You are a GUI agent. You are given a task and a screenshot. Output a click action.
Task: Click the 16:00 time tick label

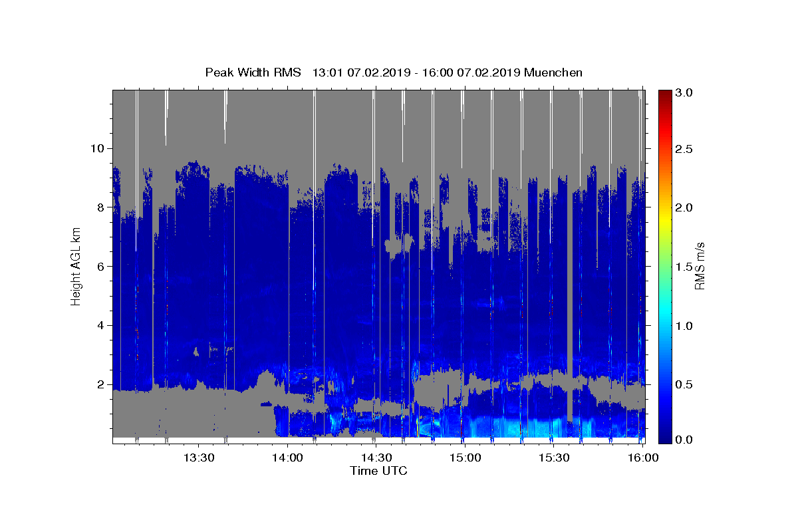tap(642, 458)
